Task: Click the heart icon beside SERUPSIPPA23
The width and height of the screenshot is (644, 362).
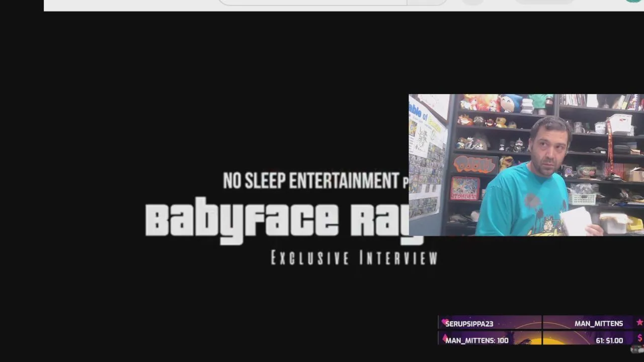Action: (444, 322)
